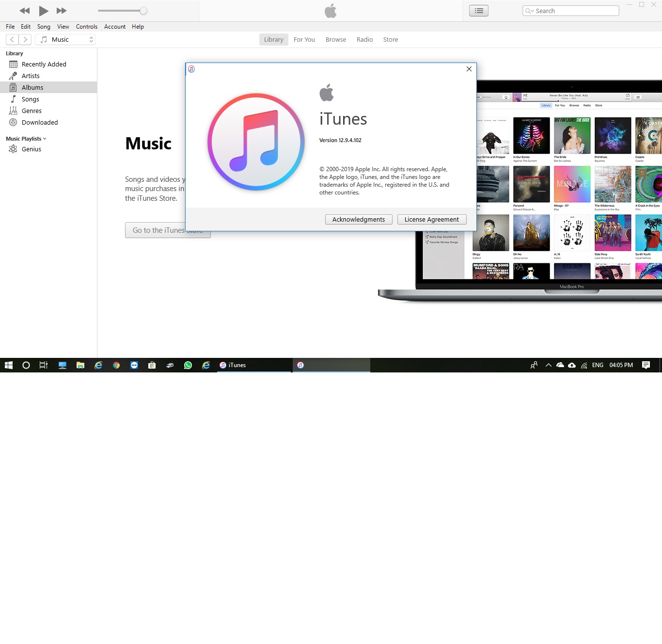Open the Action Center notifications icon
Image resolution: width=662 pixels, height=644 pixels.
(x=646, y=365)
